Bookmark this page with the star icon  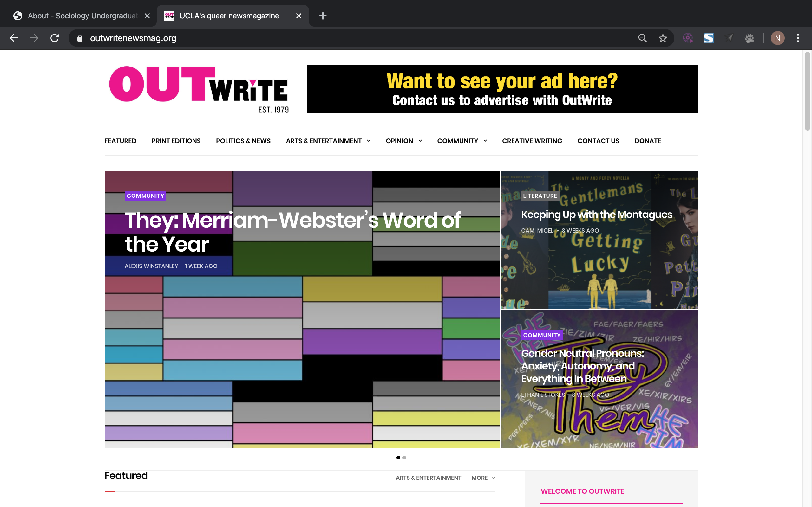pyautogui.click(x=663, y=38)
